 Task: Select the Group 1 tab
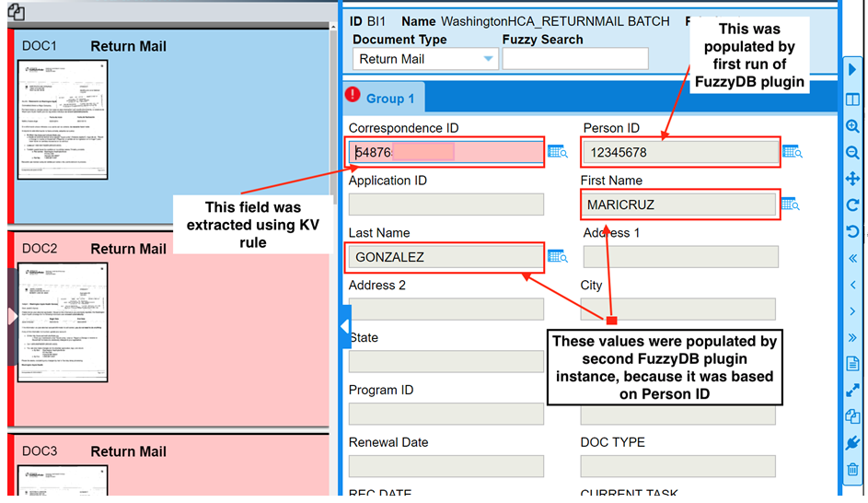point(390,99)
